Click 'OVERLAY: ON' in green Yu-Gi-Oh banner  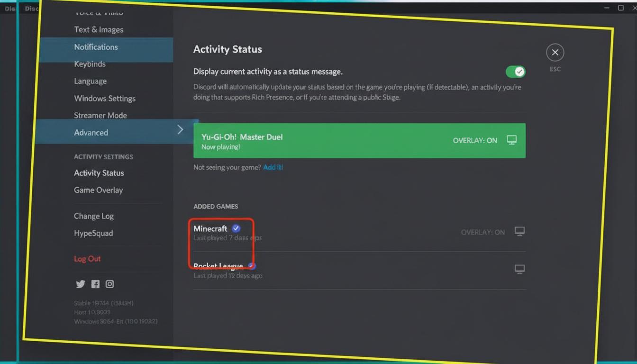[x=475, y=140]
